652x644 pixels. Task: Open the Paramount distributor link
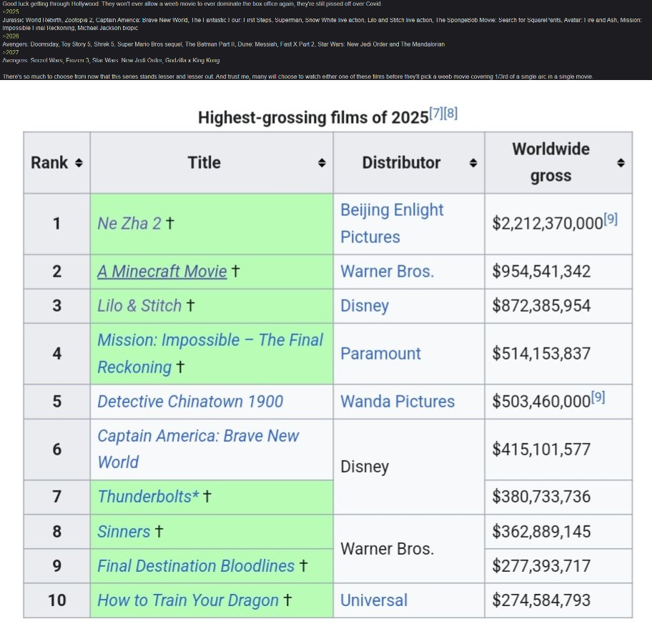tap(380, 353)
